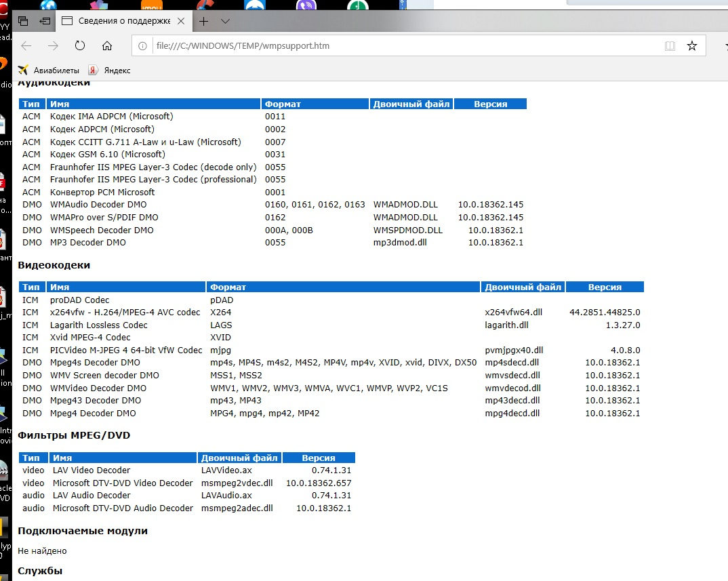Select WMV Screen decoder DMO text
The height and width of the screenshot is (581, 728).
tap(104, 376)
